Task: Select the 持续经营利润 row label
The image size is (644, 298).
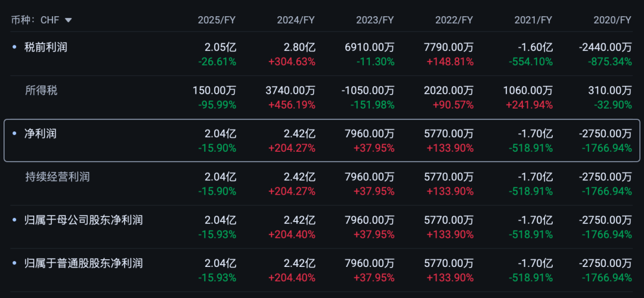Action: click(x=57, y=177)
